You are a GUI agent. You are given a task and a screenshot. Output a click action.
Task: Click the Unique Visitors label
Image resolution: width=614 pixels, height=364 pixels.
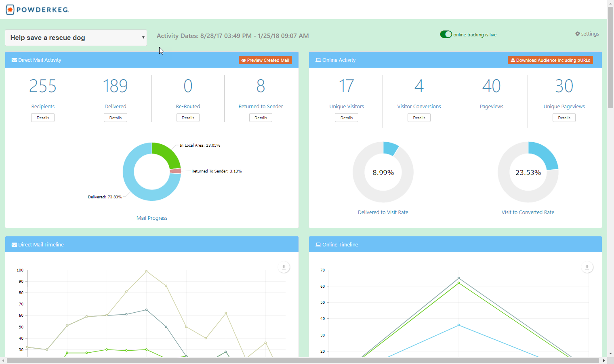coord(347,106)
